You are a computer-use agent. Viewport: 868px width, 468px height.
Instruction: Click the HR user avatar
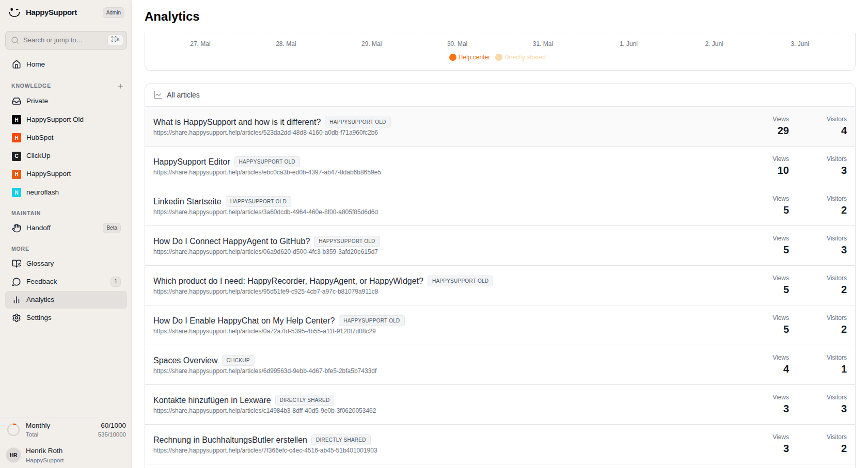(13, 455)
